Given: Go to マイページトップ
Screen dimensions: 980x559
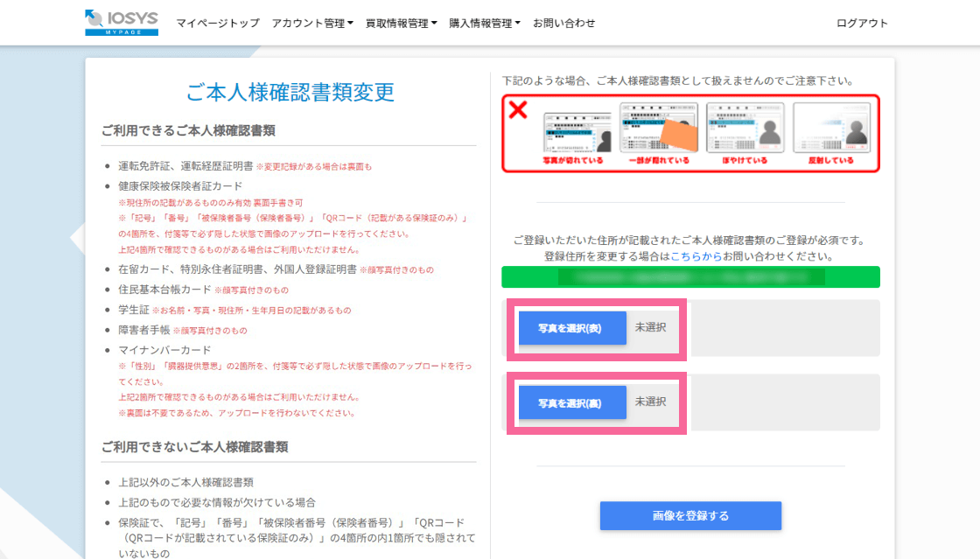Looking at the screenshot, I should (x=218, y=24).
